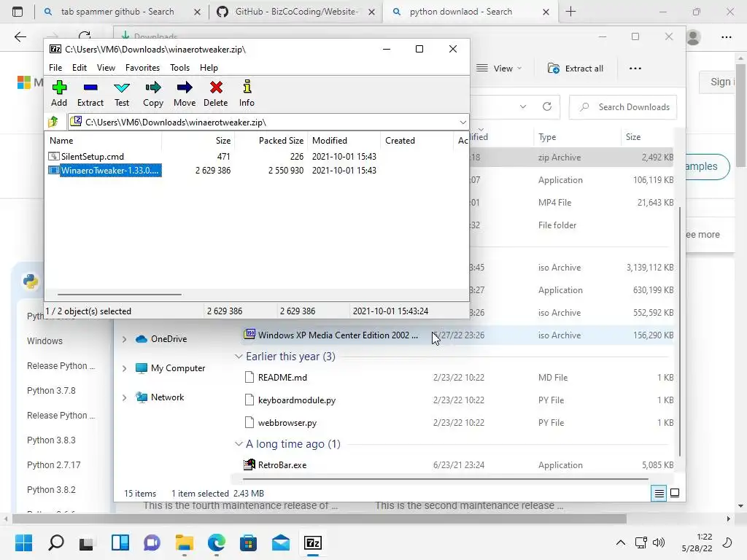The height and width of the screenshot is (560, 747).
Task: Collapse the A long time ago group
Action: tap(239, 444)
